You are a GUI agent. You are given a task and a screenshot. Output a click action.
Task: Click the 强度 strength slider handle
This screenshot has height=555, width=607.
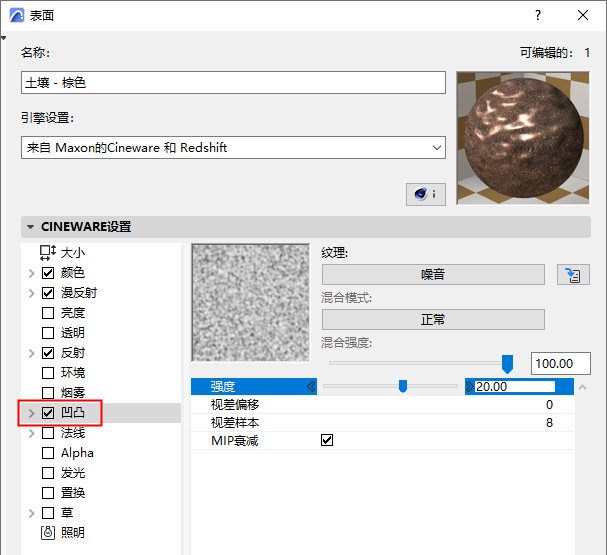pos(403,386)
